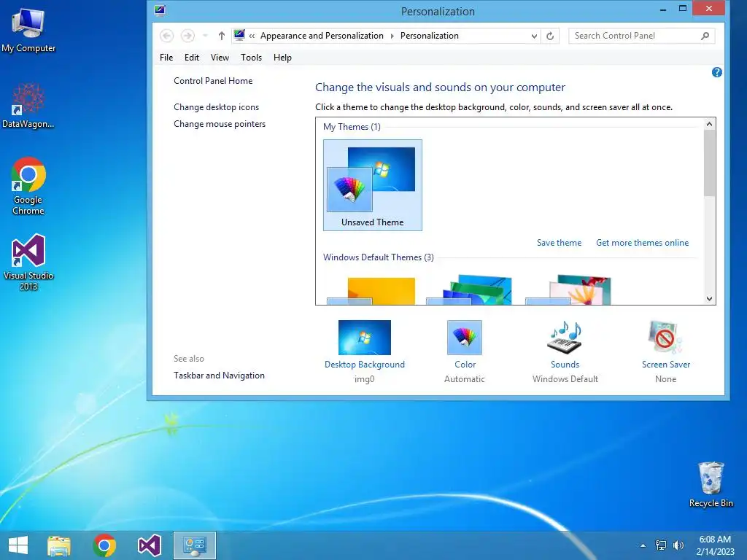Image resolution: width=747 pixels, height=560 pixels.
Task: Click the Windows Start button
Action: 18,545
